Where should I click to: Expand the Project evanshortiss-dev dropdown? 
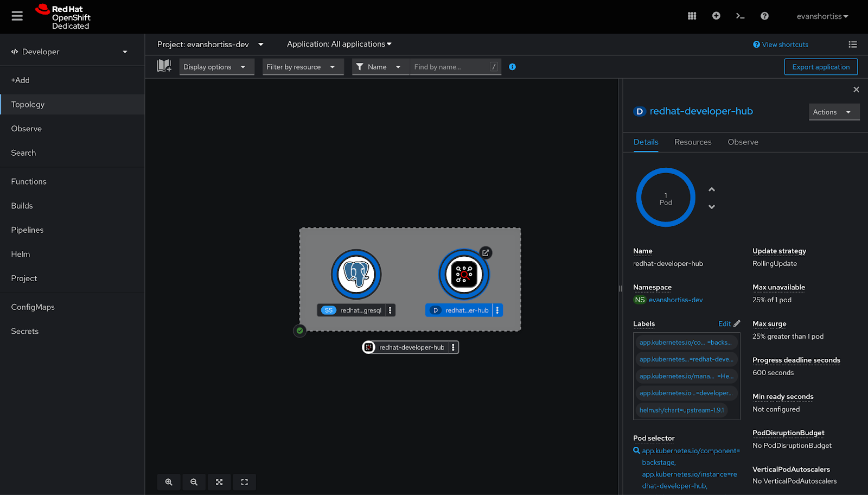pos(210,45)
